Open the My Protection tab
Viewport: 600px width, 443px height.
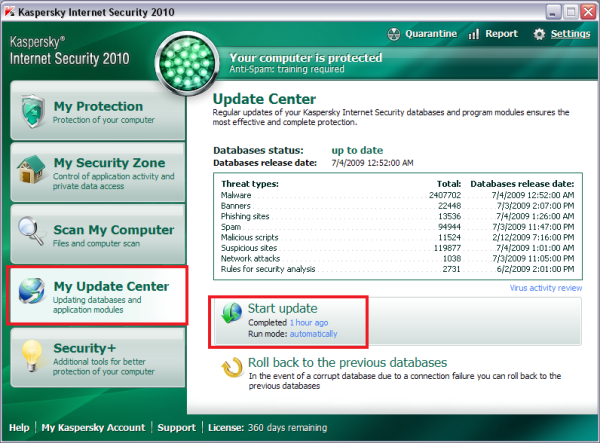(98, 110)
